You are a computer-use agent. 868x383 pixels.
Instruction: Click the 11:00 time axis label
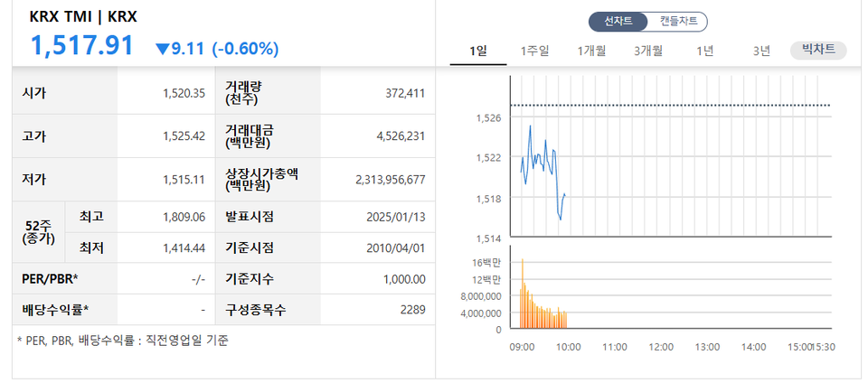(615, 347)
